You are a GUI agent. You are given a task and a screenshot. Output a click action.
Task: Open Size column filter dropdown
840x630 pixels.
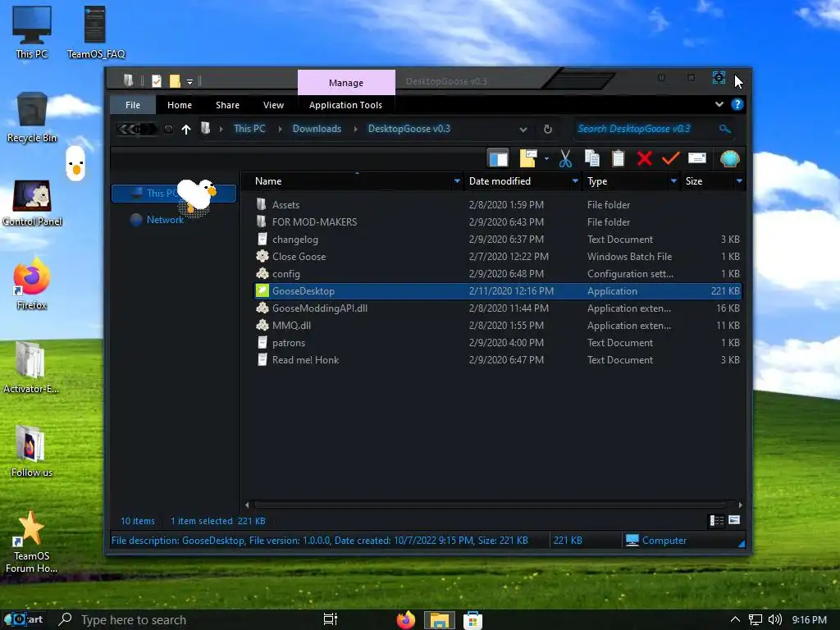pos(739,181)
